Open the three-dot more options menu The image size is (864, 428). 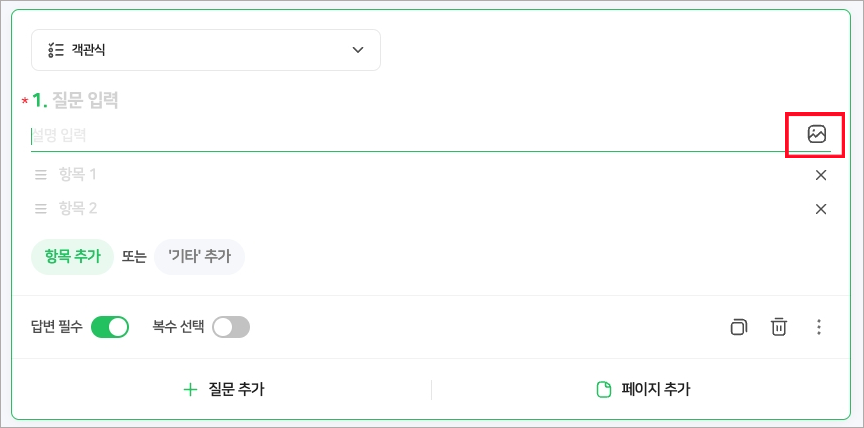click(x=819, y=327)
